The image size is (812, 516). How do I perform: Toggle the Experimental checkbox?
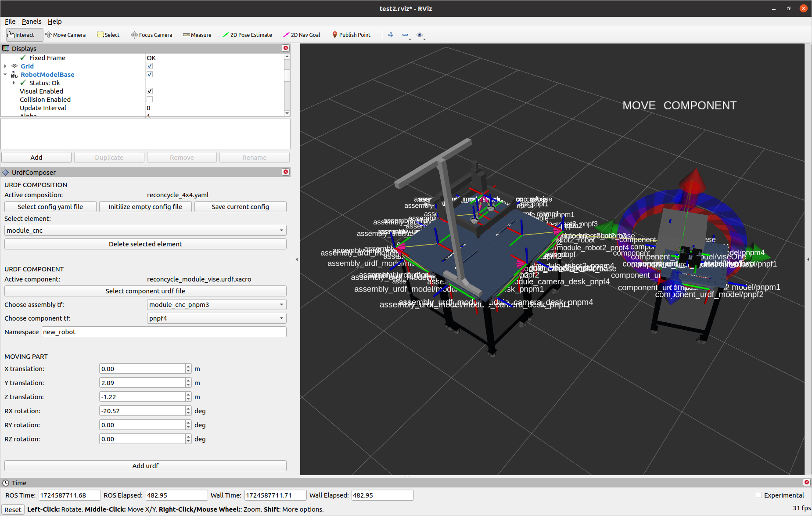tap(759, 495)
